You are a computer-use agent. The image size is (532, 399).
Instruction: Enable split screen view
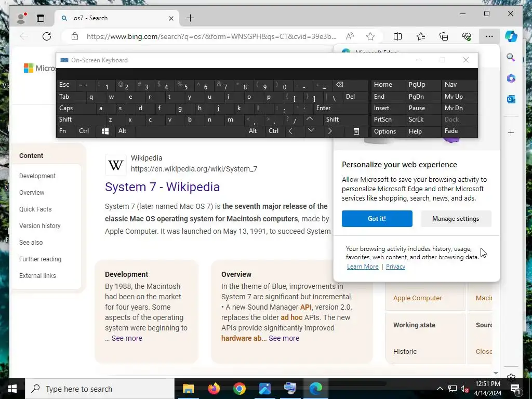[x=397, y=36]
